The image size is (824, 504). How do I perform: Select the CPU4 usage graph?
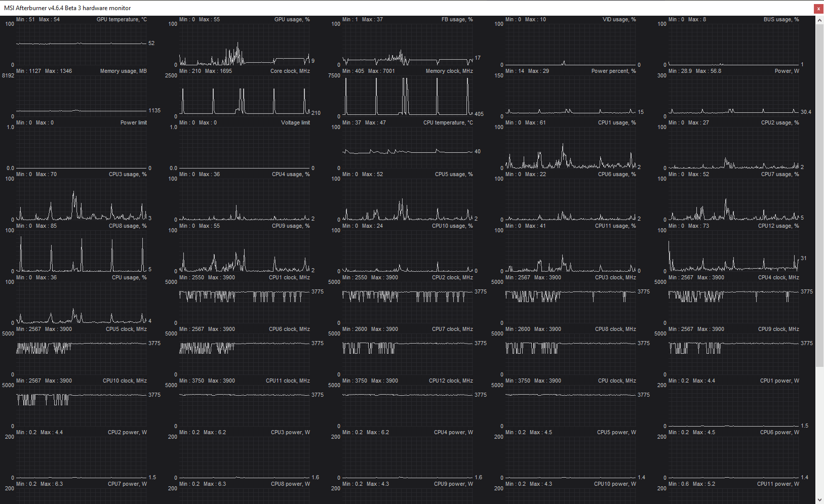click(x=245, y=199)
